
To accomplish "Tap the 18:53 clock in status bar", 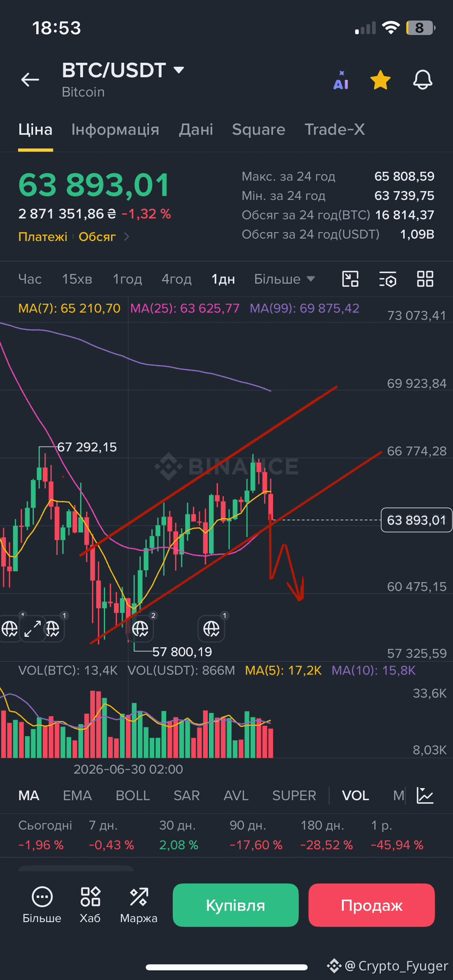I will [x=56, y=28].
